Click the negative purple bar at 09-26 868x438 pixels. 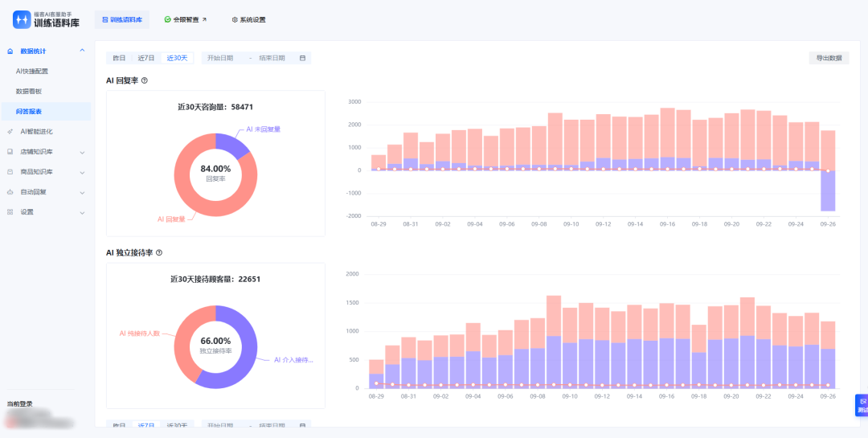pos(828,191)
